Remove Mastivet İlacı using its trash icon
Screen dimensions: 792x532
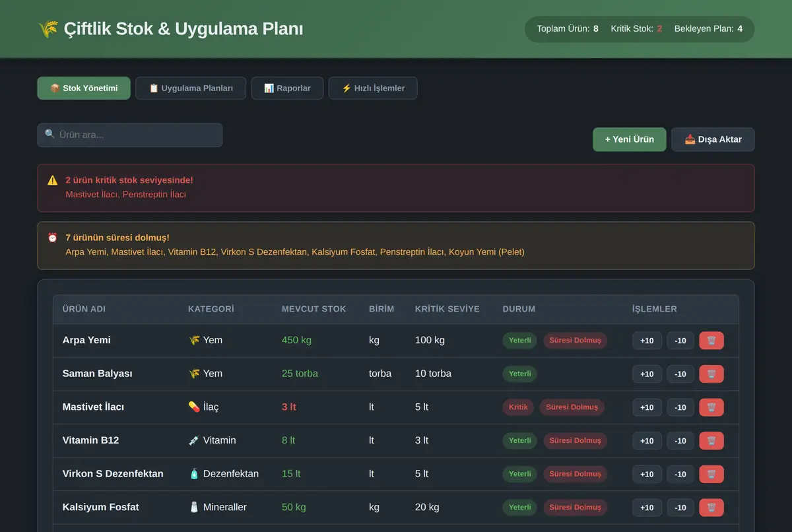[x=711, y=407]
